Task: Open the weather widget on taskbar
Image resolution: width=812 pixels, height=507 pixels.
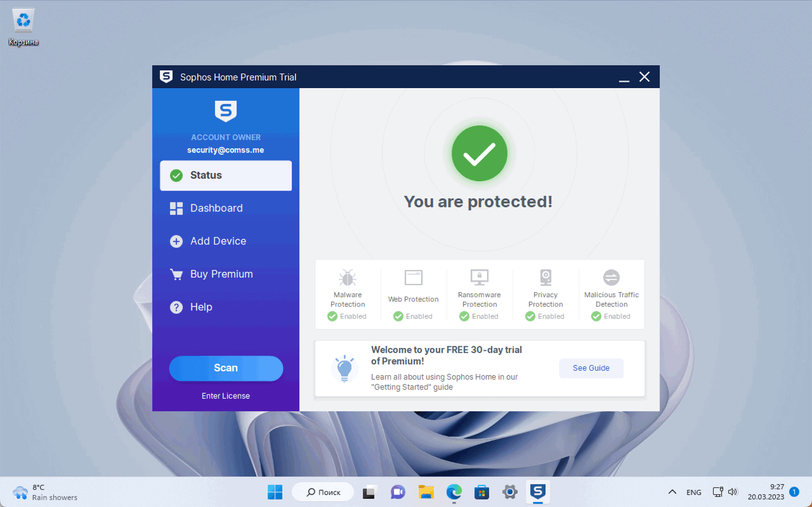Action: (x=46, y=492)
